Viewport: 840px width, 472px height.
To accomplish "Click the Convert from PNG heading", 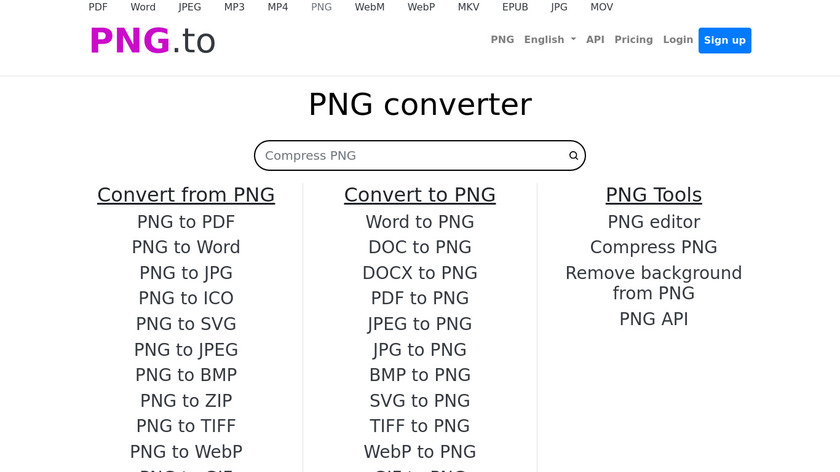I will tap(186, 195).
